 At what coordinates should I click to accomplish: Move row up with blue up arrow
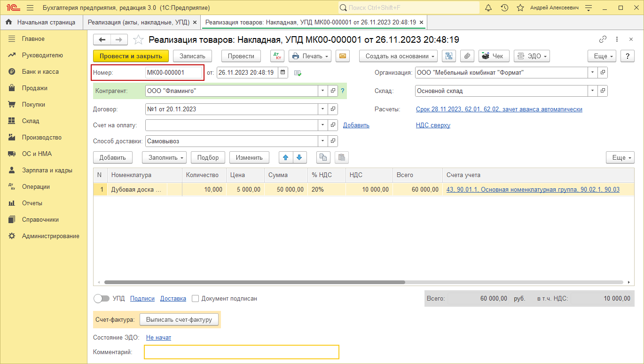(x=286, y=157)
